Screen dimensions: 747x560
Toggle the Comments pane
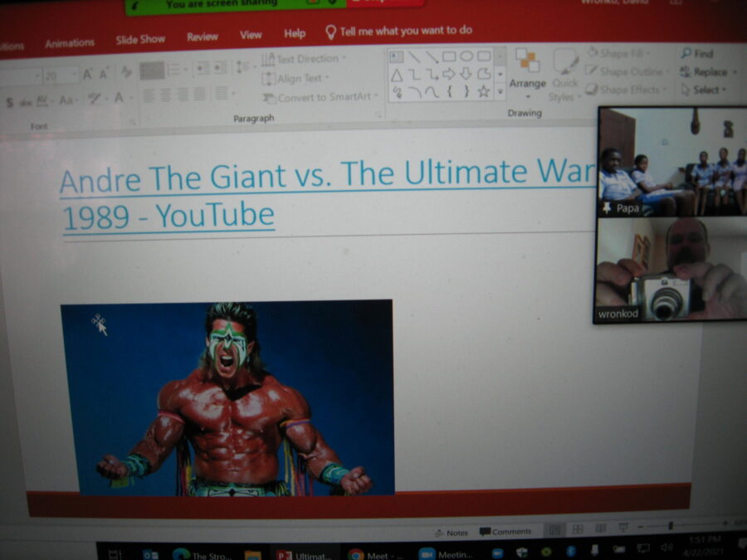[505, 531]
